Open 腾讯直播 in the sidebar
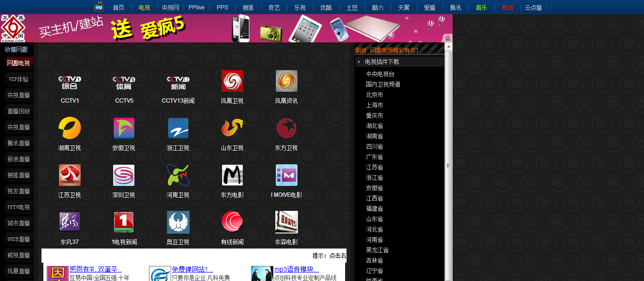 [18, 143]
